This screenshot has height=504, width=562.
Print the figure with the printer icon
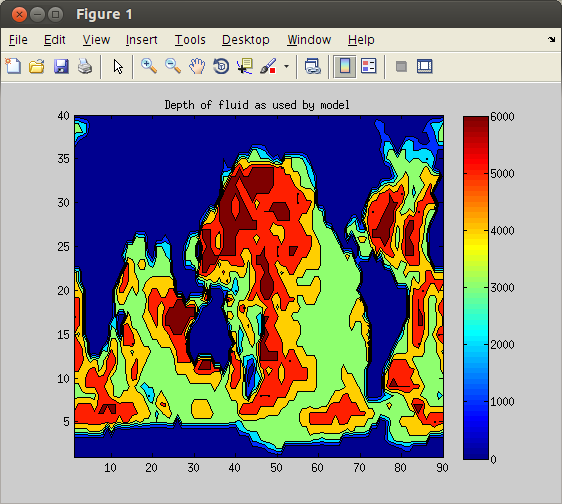coord(85,66)
